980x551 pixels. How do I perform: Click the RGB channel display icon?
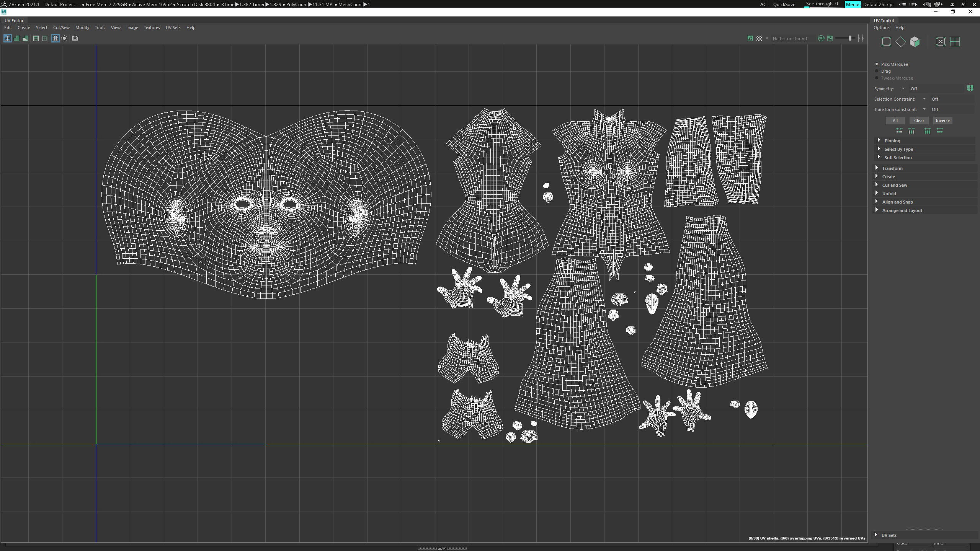point(821,38)
